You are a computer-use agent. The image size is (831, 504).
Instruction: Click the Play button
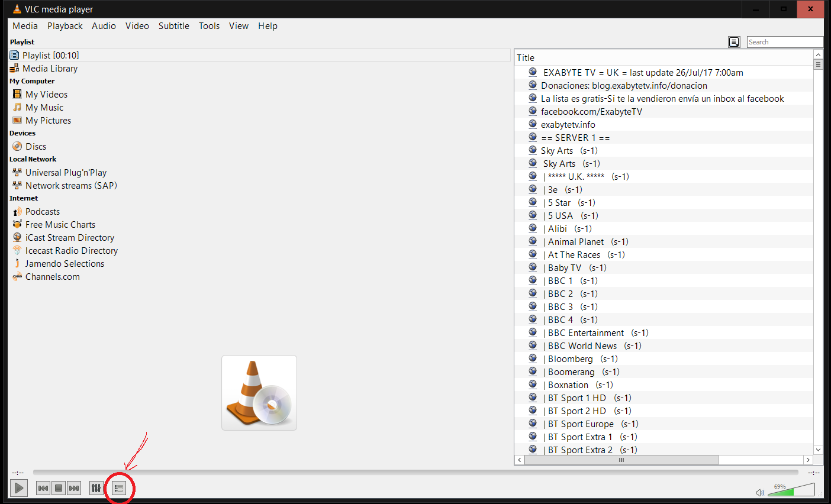point(19,488)
